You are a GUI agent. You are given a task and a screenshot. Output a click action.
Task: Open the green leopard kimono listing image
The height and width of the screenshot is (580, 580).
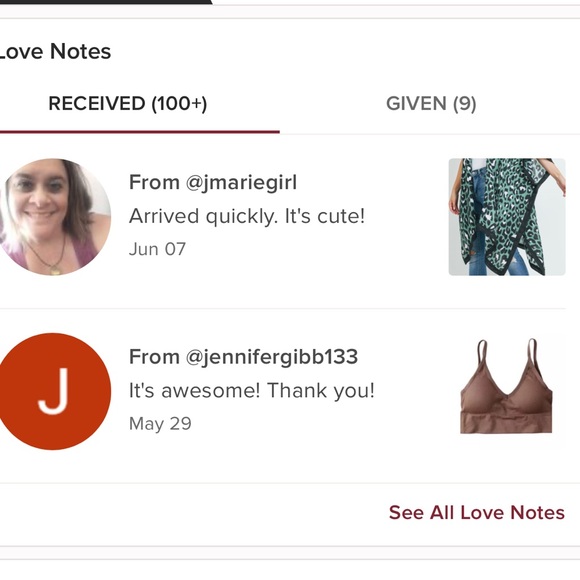tap(507, 217)
